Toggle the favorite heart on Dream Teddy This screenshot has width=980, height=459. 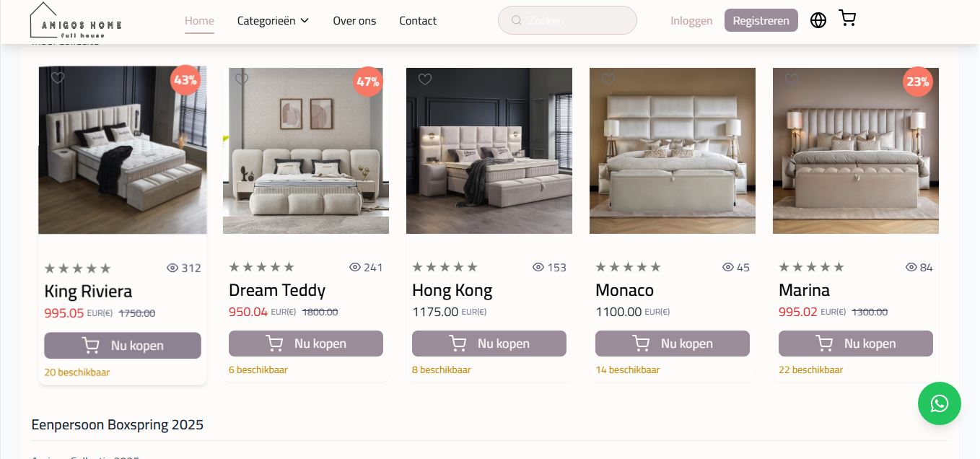(x=242, y=79)
